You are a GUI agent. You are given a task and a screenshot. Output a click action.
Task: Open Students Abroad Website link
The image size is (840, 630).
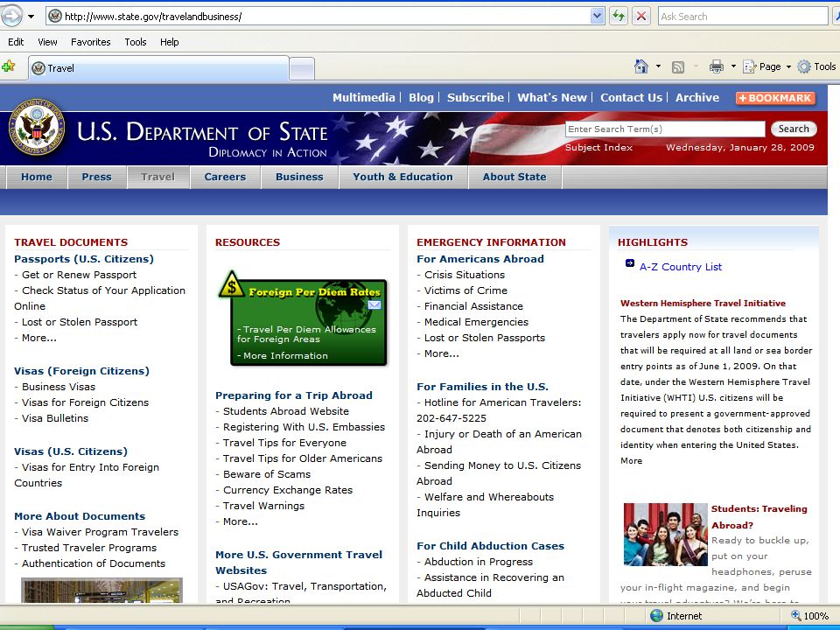(x=286, y=411)
